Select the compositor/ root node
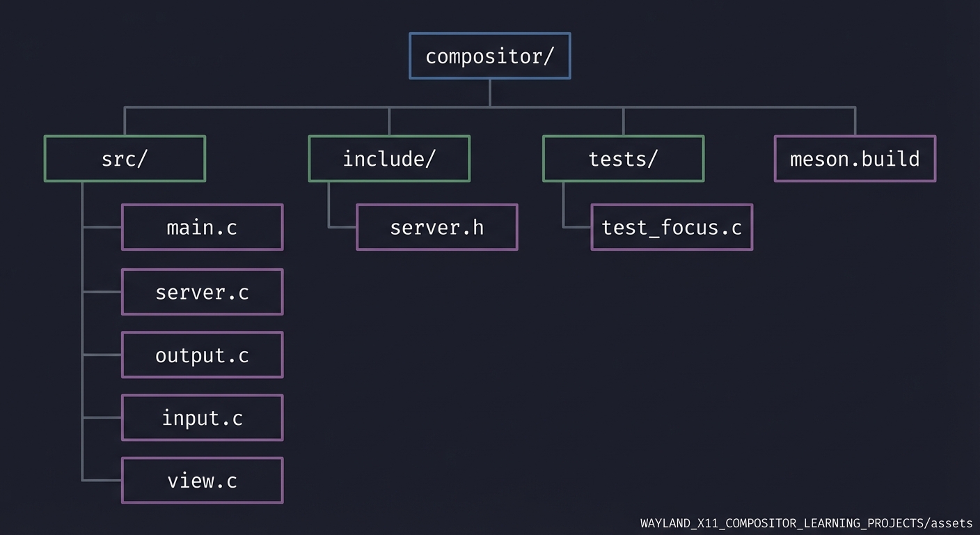The height and width of the screenshot is (535, 980). [489, 56]
